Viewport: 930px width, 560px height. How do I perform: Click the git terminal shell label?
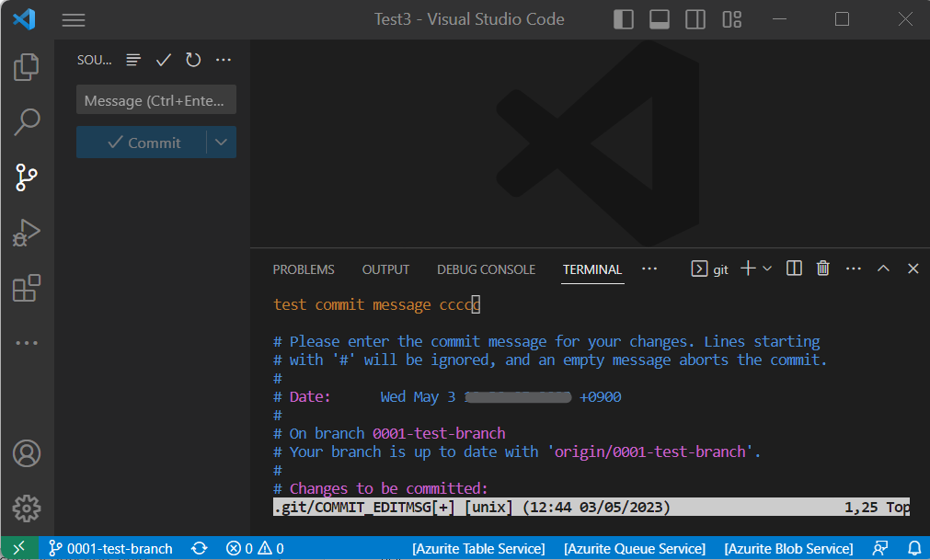click(x=710, y=269)
